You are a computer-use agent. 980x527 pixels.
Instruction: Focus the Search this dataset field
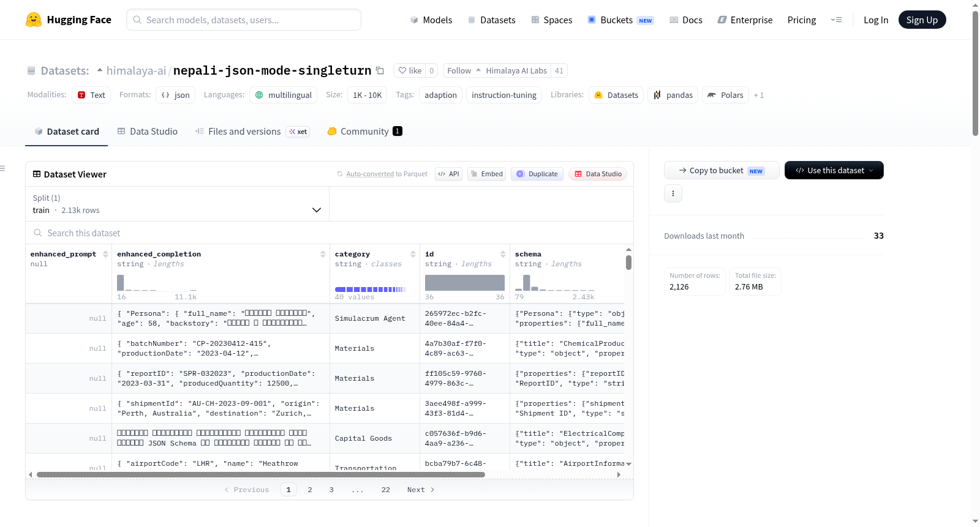click(330, 233)
